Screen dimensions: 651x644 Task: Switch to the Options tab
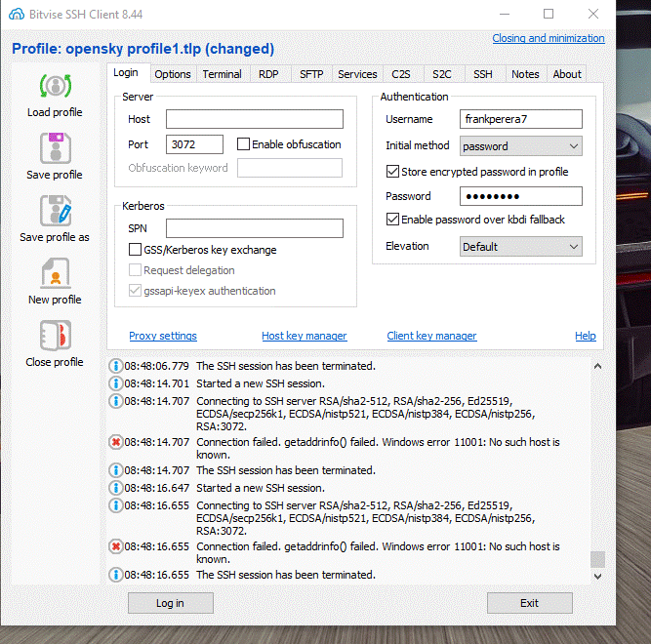[173, 74]
